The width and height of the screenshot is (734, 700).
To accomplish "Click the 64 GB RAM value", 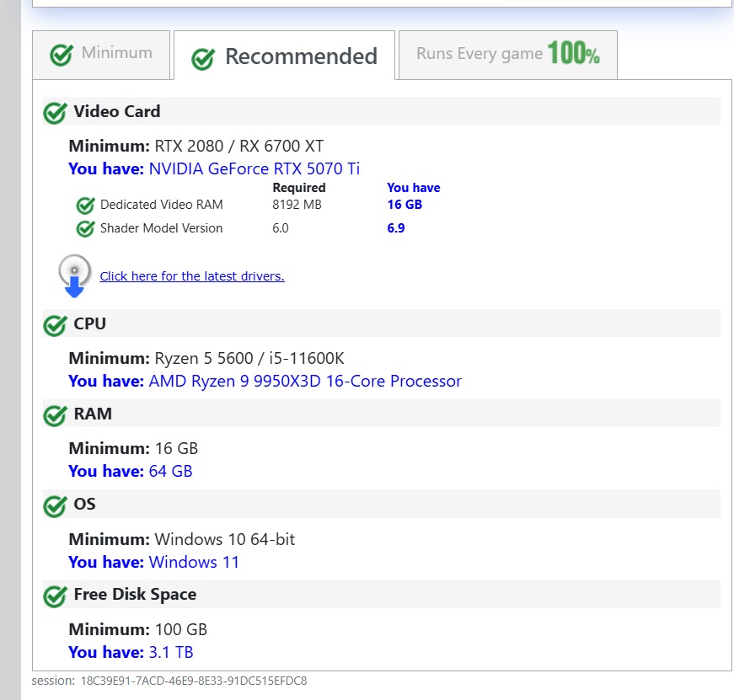I will [171, 471].
